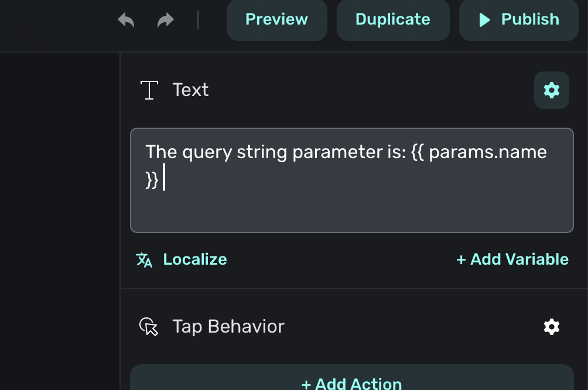
Task: Click the empty dark canvas area on the left
Action: 59,217
